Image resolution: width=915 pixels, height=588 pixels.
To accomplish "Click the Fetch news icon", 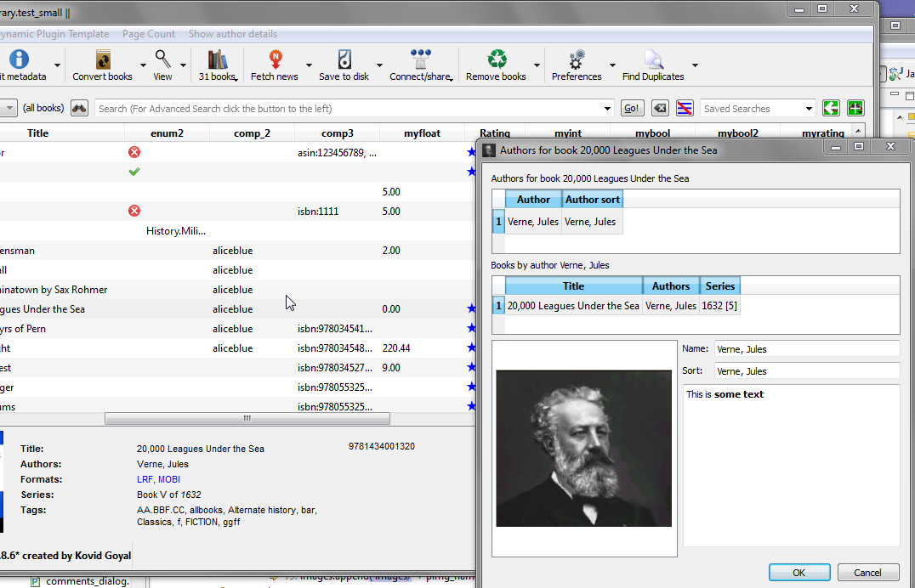I will point(275,59).
